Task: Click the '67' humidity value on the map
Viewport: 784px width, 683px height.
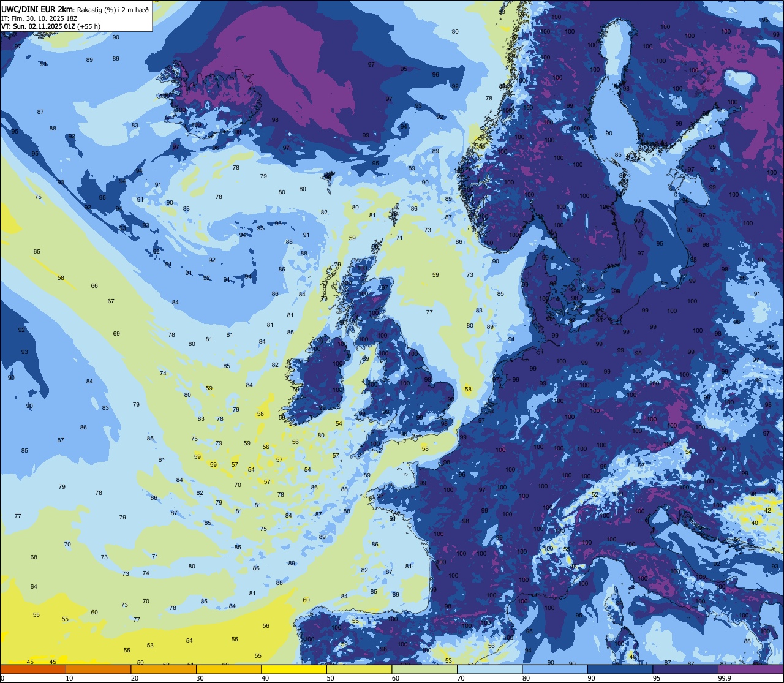Action: click(111, 301)
